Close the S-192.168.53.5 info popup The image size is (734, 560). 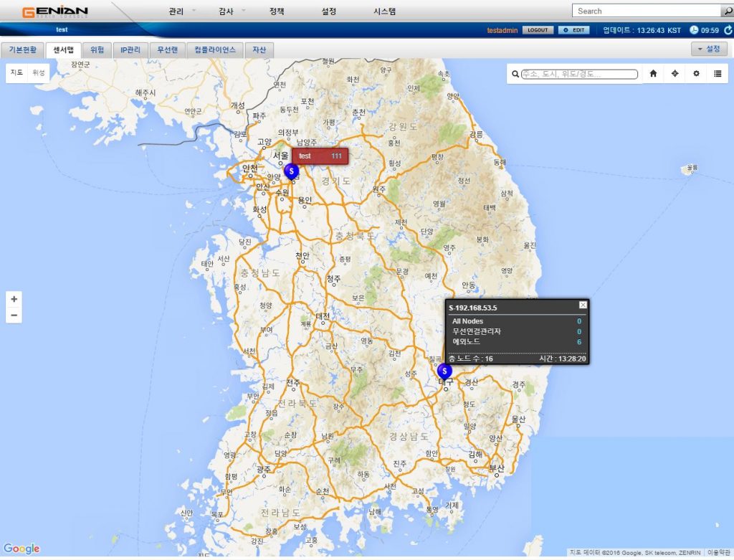[583, 305]
